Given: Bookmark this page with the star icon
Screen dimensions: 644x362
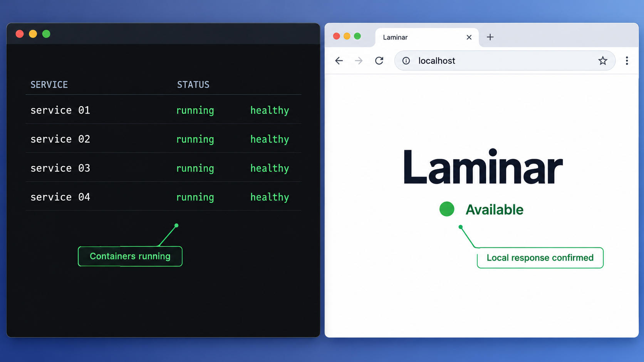Looking at the screenshot, I should 603,61.
